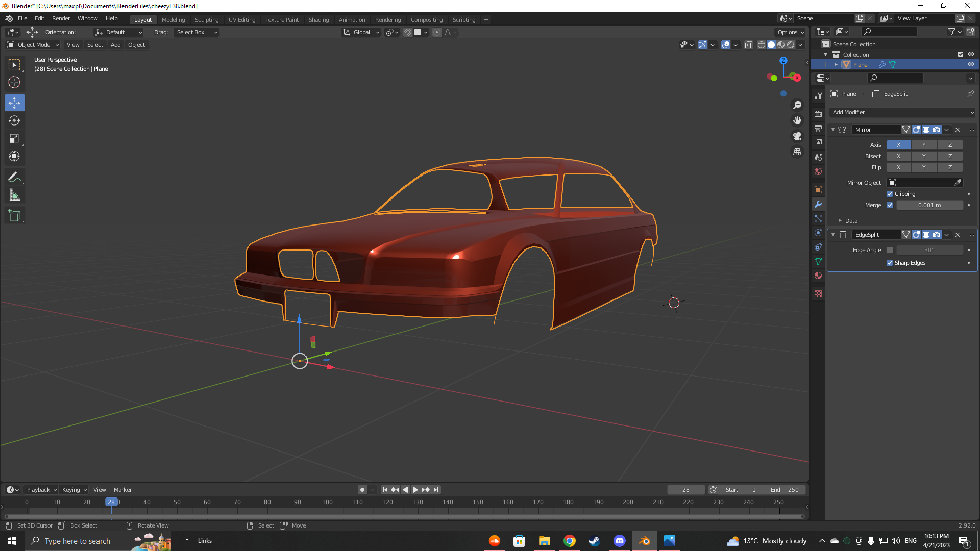980x551 pixels.
Task: Hide the Plane object with eye icon
Action: tap(971, 65)
